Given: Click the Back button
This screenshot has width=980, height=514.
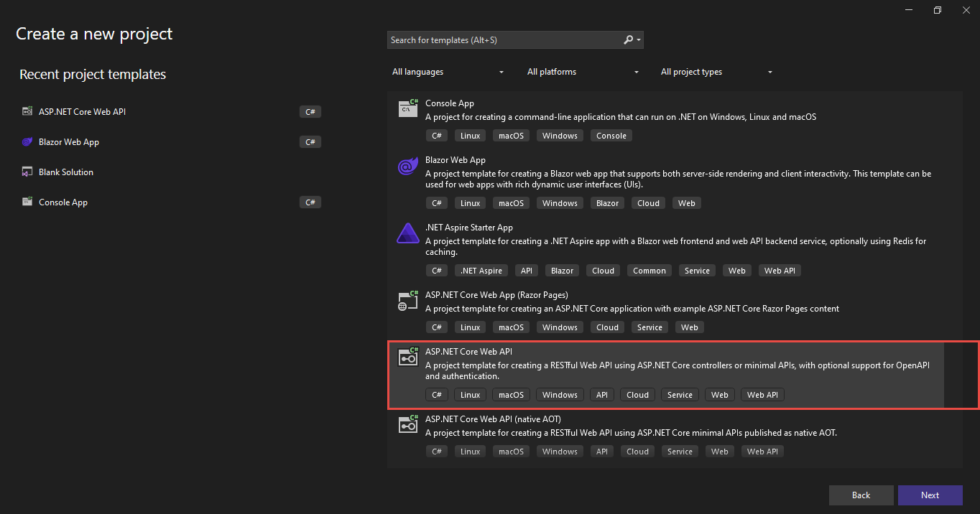Looking at the screenshot, I should pyautogui.click(x=861, y=495).
